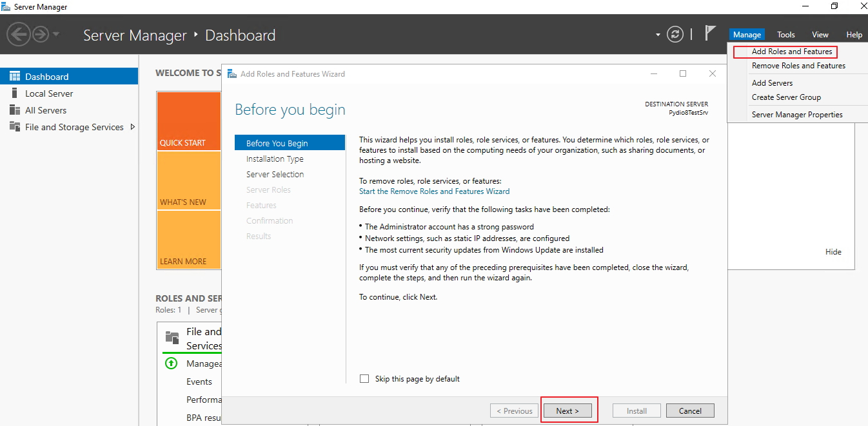Click the Server Manager app icon in title bar
The height and width of the screenshot is (426, 868).
(x=6, y=6)
